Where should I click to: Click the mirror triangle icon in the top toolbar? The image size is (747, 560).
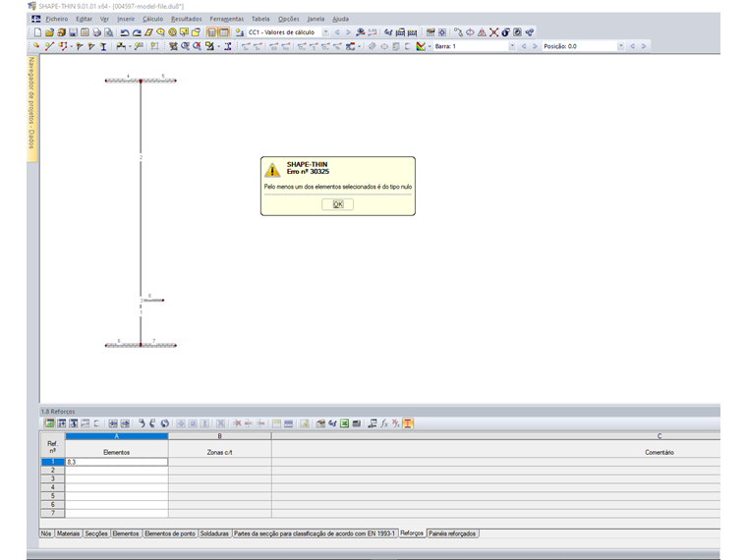482,32
